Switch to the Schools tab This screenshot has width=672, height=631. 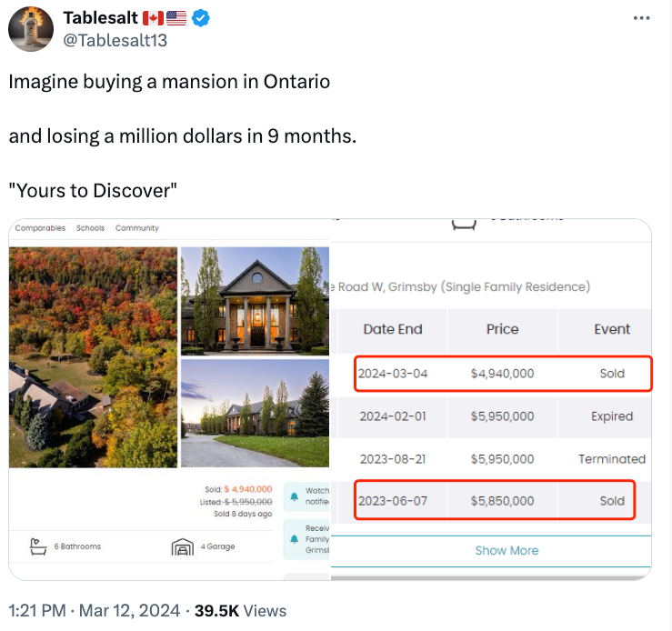click(x=90, y=228)
